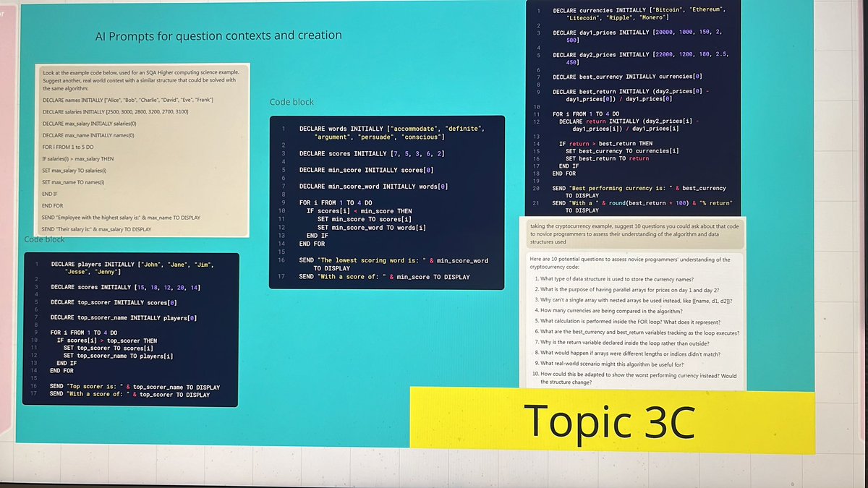Screen dimensions: 868x488
Task: Click "SET min_score TO scores[i]"
Action: pyautogui.click(x=365, y=219)
